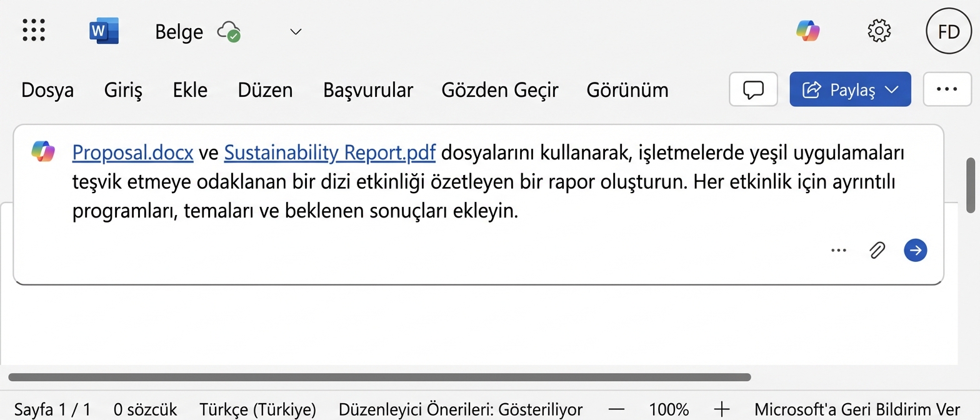Viewport: 980px width, 420px height.
Task: Open the Sustainability Report.pdf link
Action: click(x=329, y=152)
